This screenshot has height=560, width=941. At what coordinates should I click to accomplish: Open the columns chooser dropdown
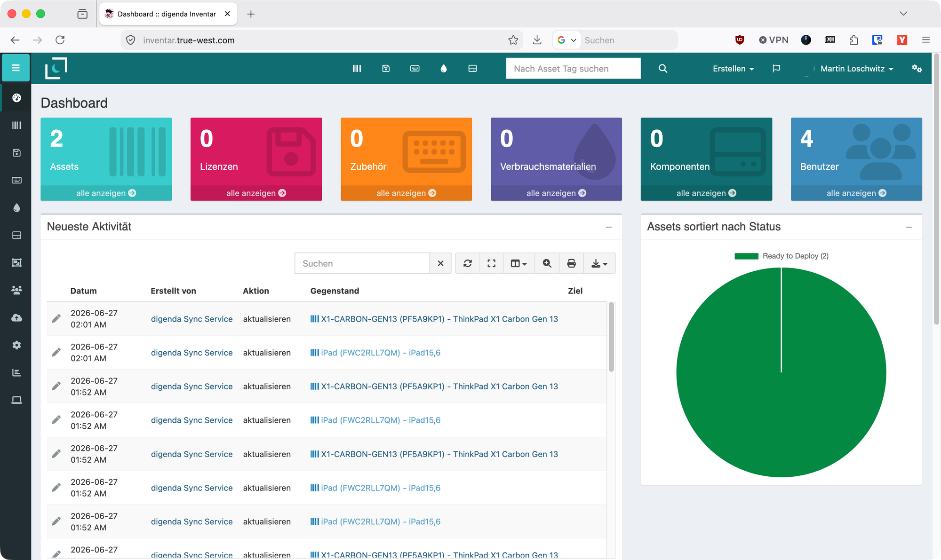(518, 263)
